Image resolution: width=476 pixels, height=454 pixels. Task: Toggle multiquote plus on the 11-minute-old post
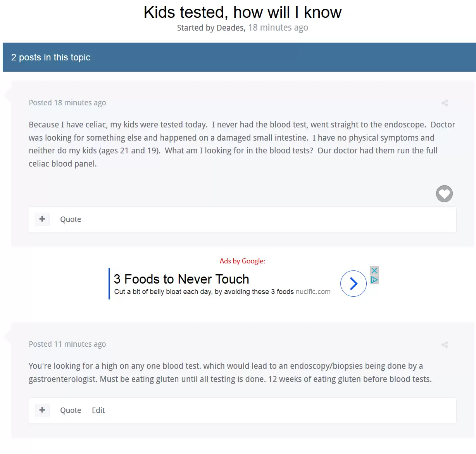pos(42,410)
